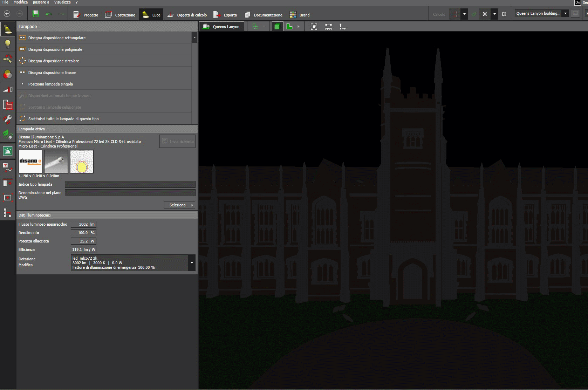
Task: Choose Disegna disposizione rettangolare
Action: [x=104, y=38]
